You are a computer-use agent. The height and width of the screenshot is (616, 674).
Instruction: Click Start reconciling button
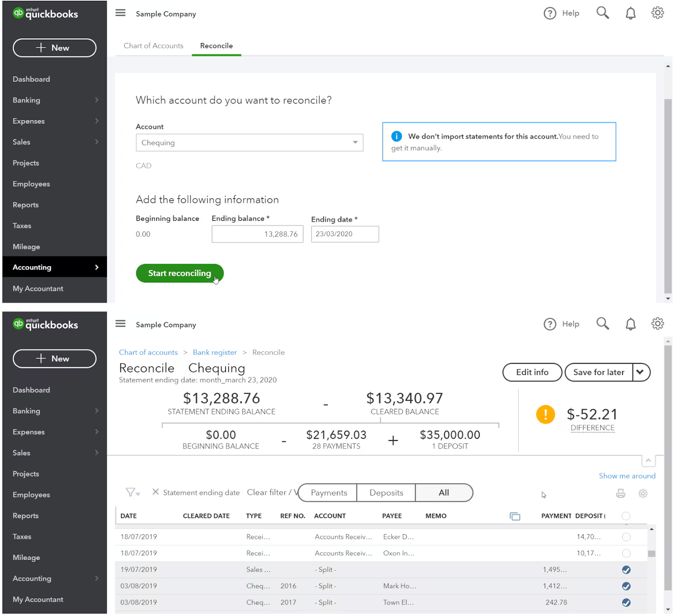180,273
